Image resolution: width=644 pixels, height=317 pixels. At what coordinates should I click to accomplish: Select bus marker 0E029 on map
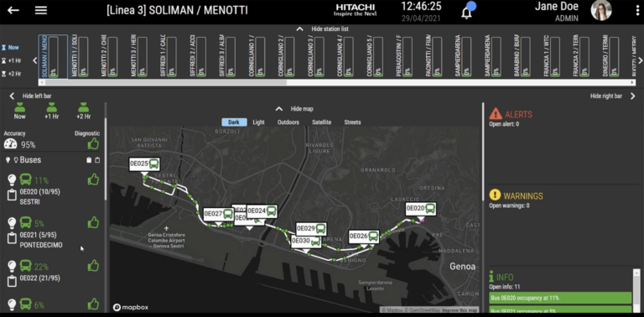(311, 229)
